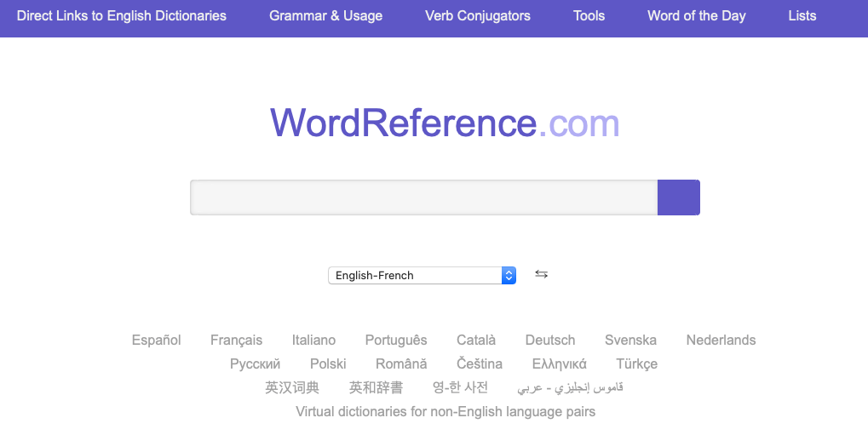Open the English-French dictionary dropdown
The image size is (868, 435).
click(x=422, y=275)
